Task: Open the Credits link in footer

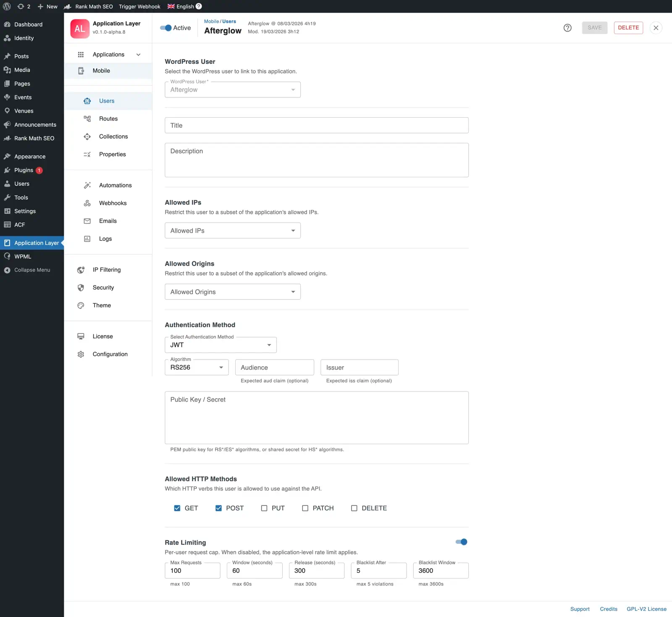Action: click(609, 609)
